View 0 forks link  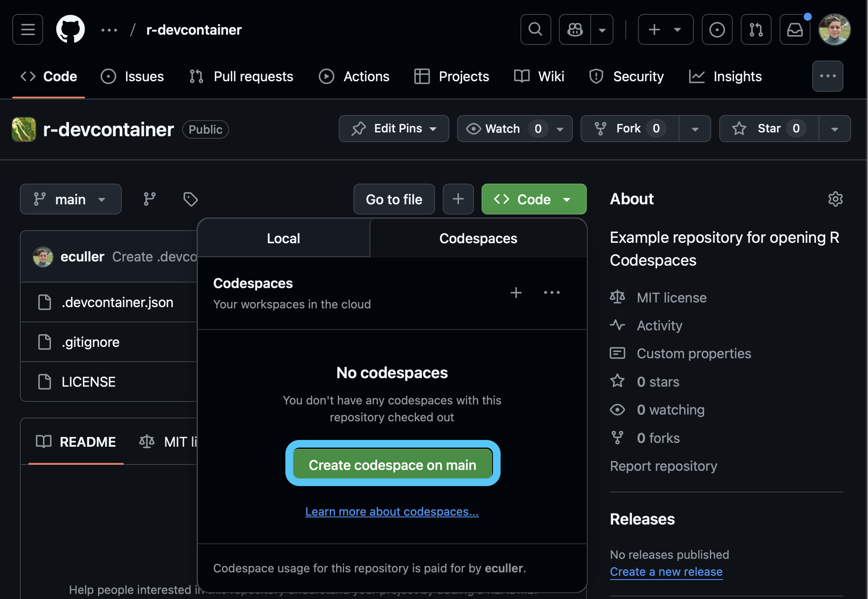pyautogui.click(x=658, y=438)
